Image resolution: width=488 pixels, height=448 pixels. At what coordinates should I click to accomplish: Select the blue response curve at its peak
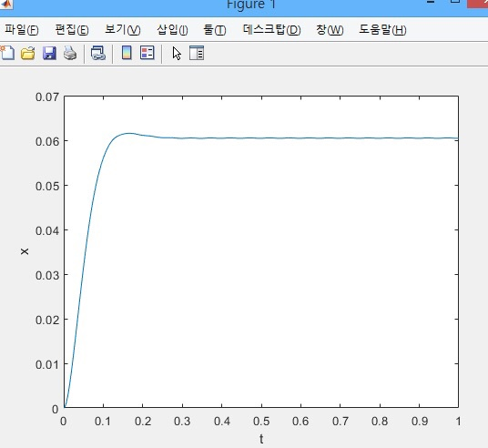coord(129,133)
